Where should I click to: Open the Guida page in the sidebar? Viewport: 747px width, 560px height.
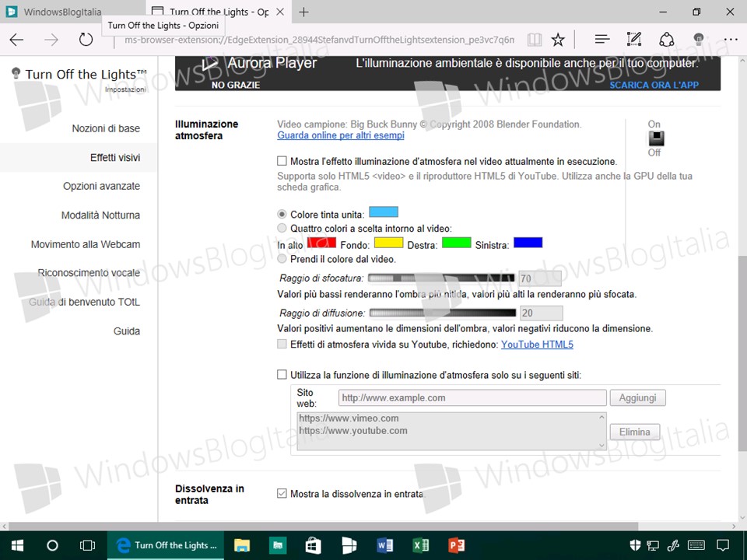(x=127, y=331)
